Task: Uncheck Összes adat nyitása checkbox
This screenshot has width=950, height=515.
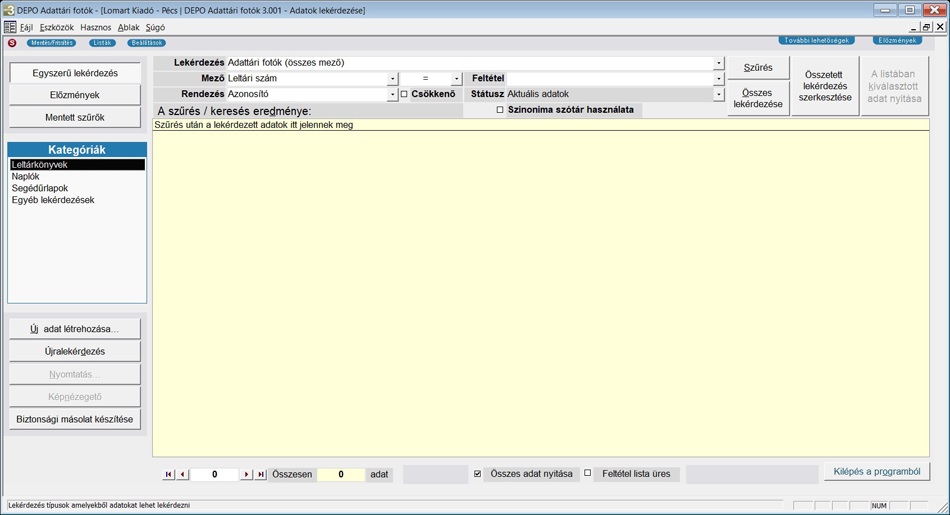Action: coord(477,474)
